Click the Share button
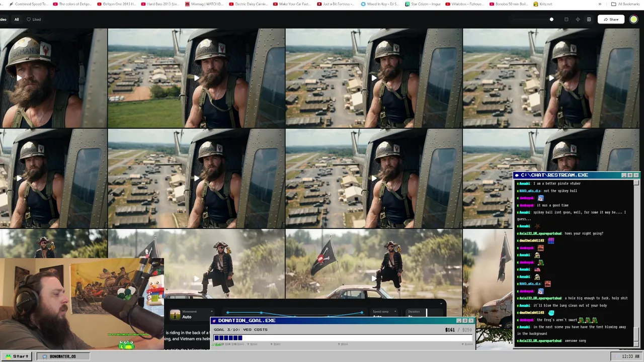 click(x=611, y=20)
